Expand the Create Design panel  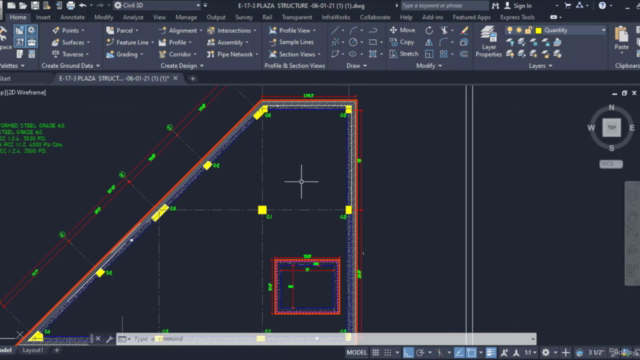pos(182,66)
